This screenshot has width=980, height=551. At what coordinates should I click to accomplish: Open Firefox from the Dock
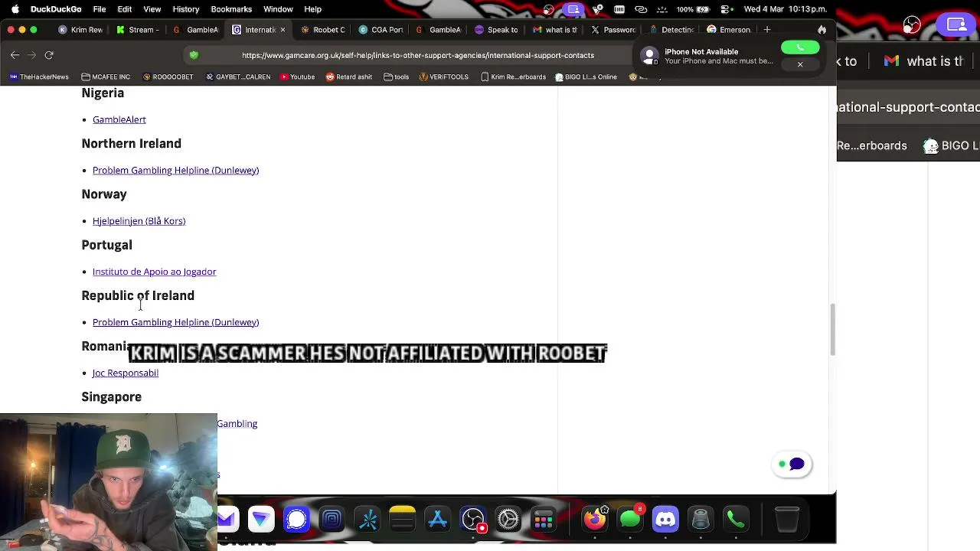(x=595, y=520)
